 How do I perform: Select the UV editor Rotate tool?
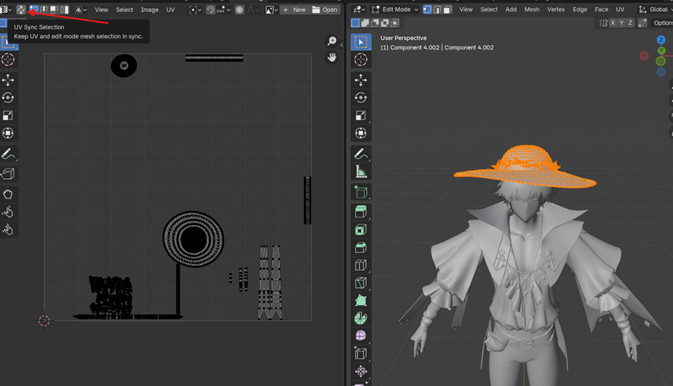[8, 97]
